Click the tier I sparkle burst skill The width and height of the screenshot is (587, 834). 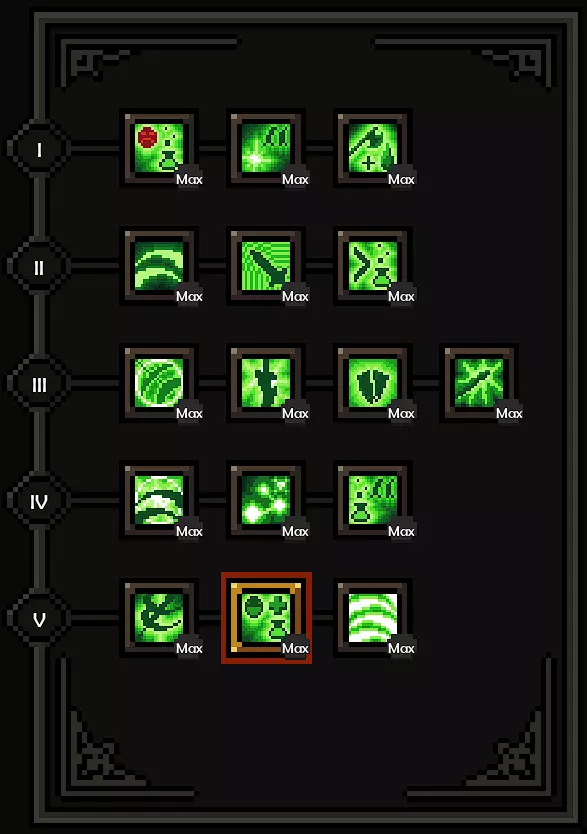coord(265,148)
